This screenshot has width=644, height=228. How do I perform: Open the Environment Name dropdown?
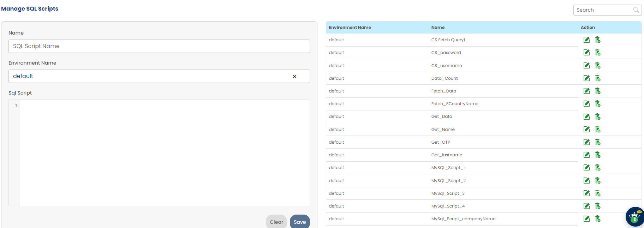click(148, 76)
